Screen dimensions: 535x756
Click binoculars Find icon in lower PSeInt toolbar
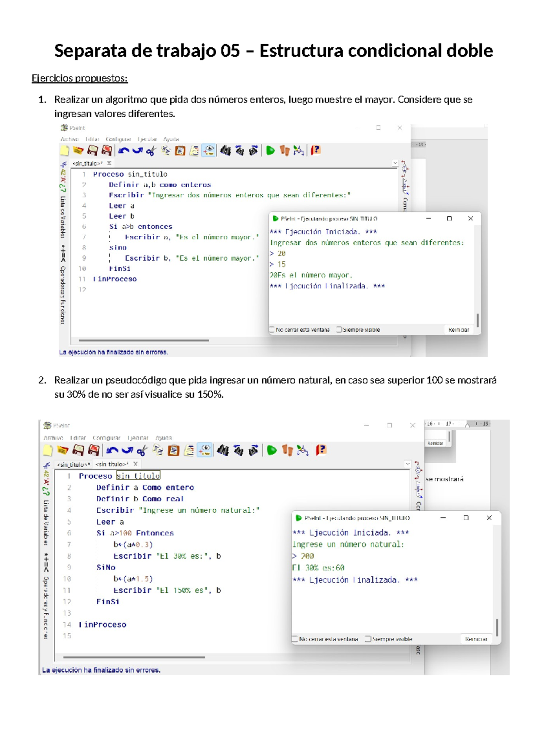pyautogui.click(x=223, y=450)
